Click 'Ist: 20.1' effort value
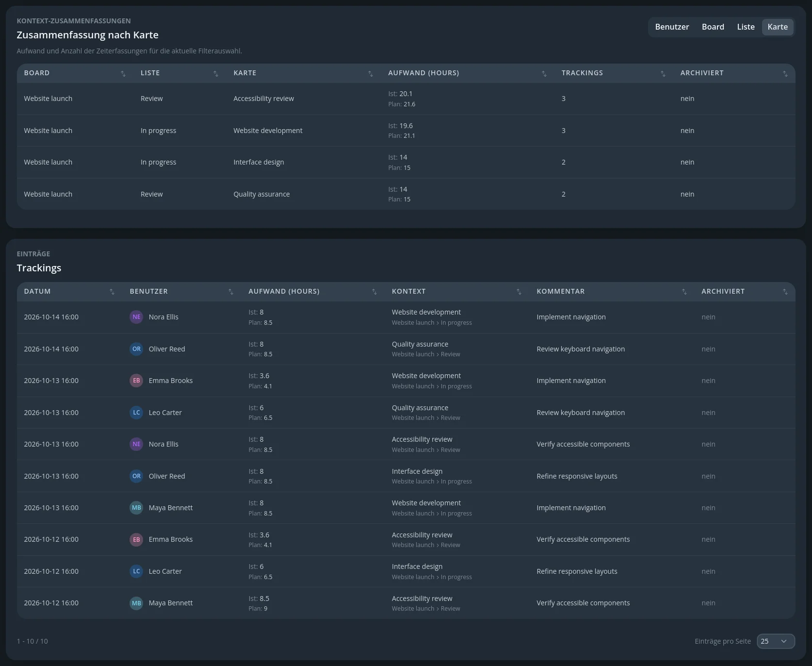 point(400,94)
